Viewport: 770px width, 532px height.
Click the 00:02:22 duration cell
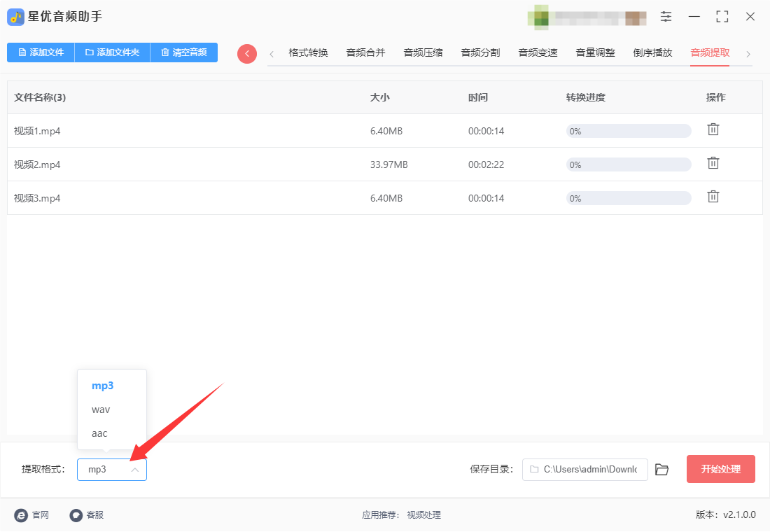486,164
